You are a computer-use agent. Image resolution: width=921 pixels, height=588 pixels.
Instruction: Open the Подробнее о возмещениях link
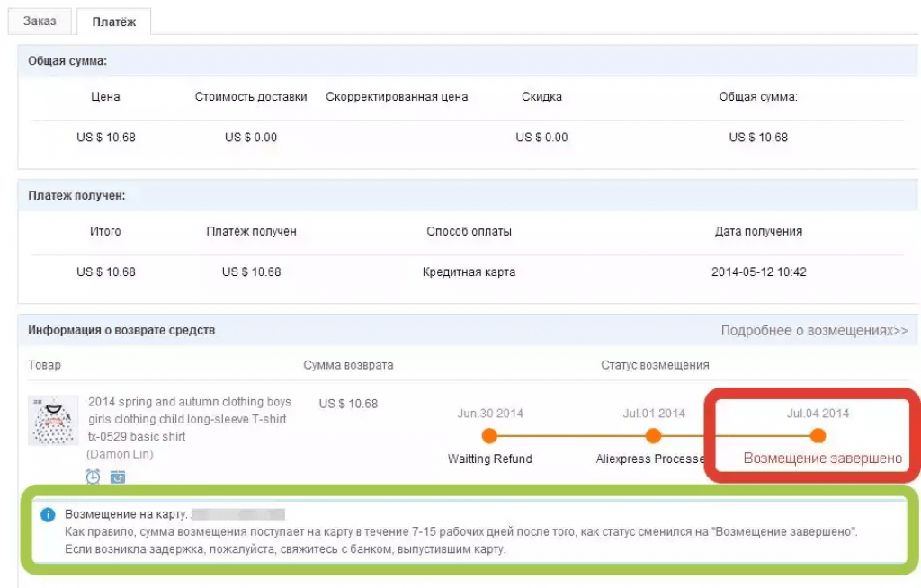point(814,331)
